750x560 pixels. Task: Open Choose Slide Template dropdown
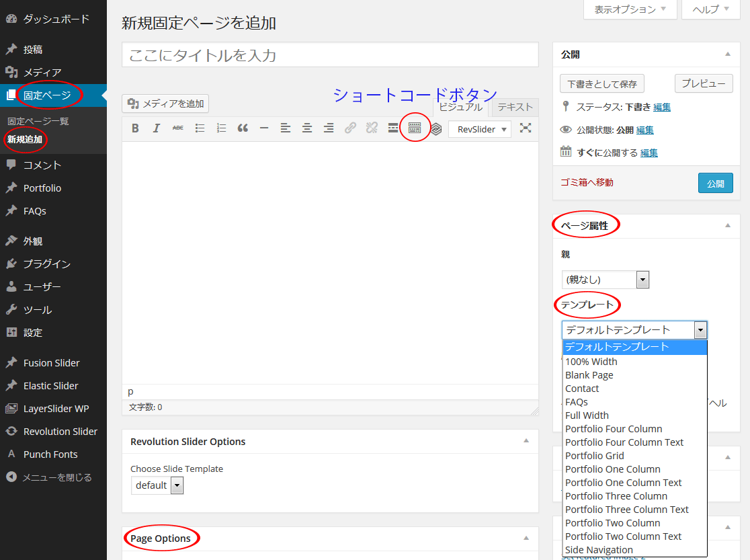[x=157, y=485]
